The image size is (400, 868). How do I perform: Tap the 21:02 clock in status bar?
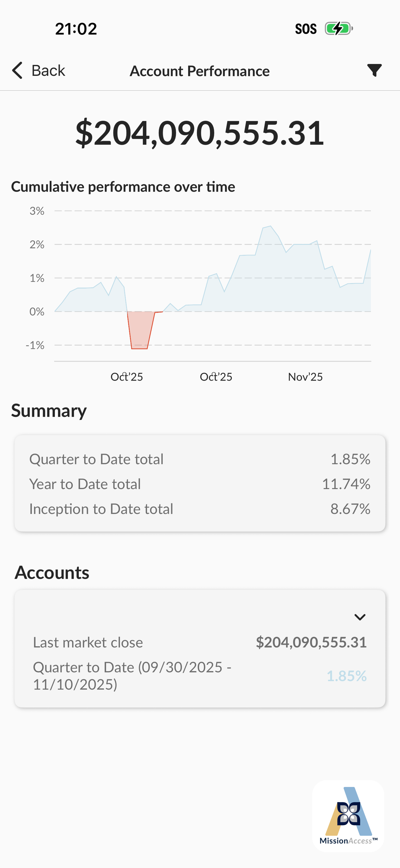76,29
